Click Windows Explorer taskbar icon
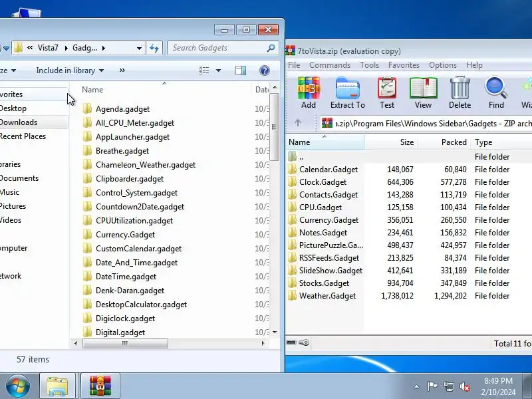The height and width of the screenshot is (399, 532). tap(57, 386)
